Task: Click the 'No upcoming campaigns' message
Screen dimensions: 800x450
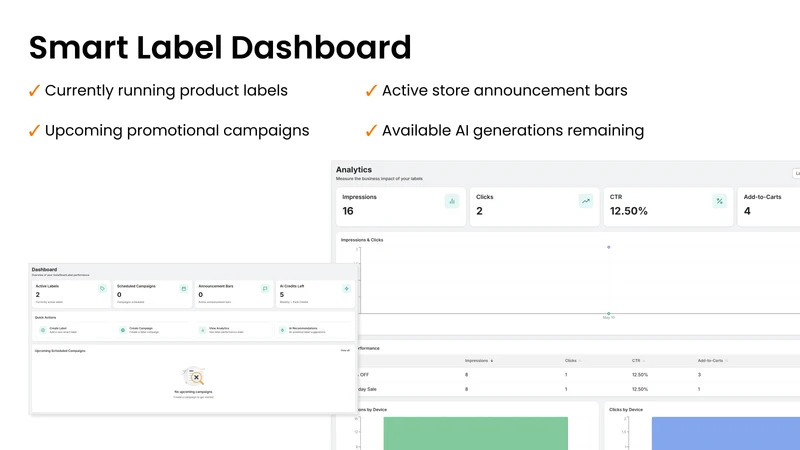Action: [193, 392]
